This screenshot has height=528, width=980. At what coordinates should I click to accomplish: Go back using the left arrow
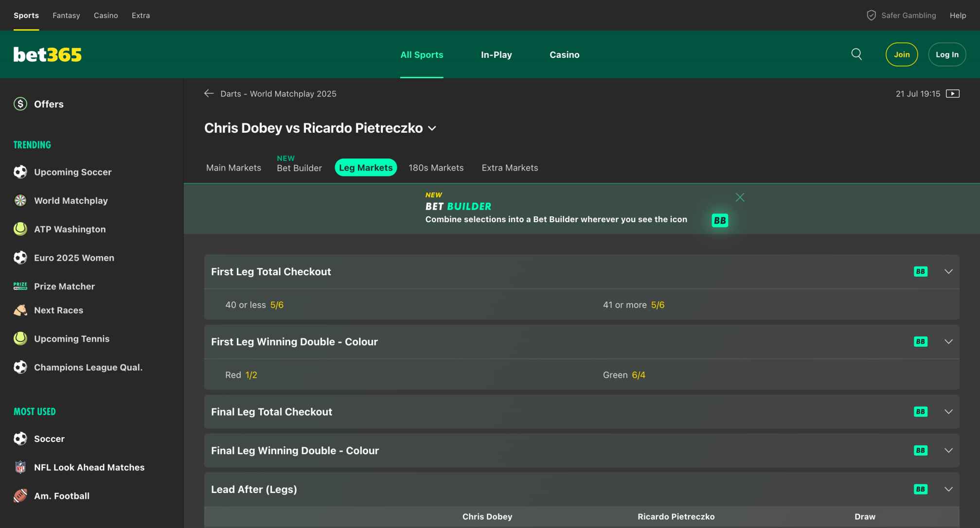[x=209, y=93]
